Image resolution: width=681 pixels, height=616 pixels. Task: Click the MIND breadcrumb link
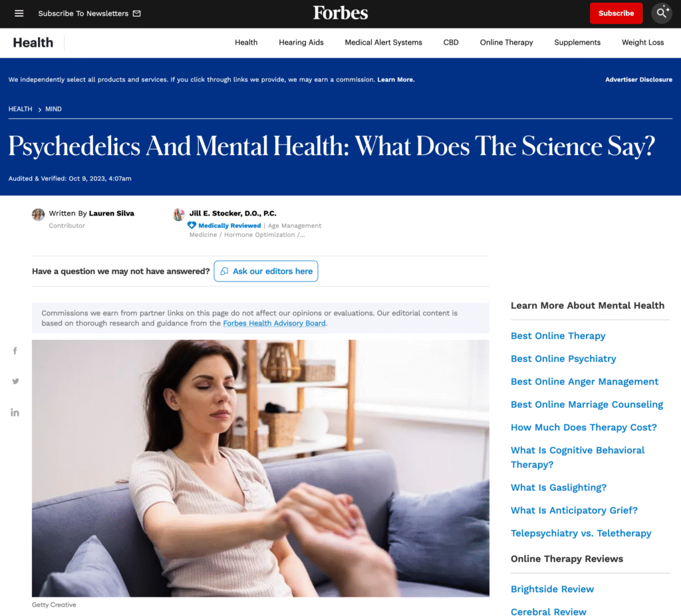coord(53,109)
